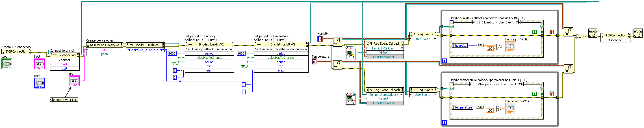This screenshot has height=128, width=644.
Task: Select the THRESHOLD_OPTION_OFF enum constant
Action: coord(145,50)
